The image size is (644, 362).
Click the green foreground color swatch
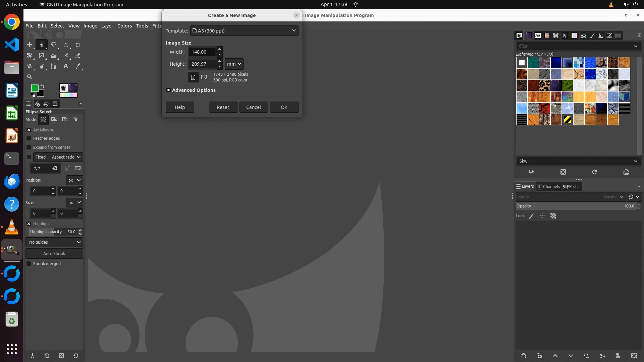pyautogui.click(x=34, y=88)
